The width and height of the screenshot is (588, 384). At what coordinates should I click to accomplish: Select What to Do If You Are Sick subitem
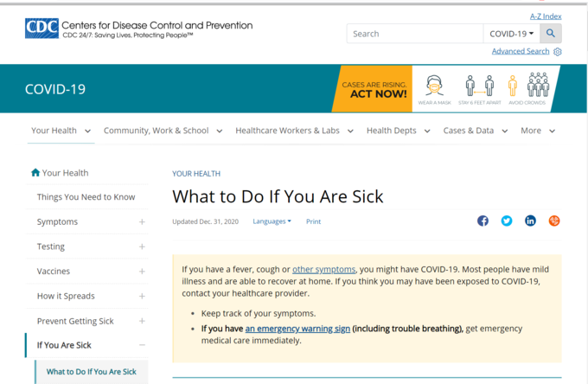(x=92, y=372)
